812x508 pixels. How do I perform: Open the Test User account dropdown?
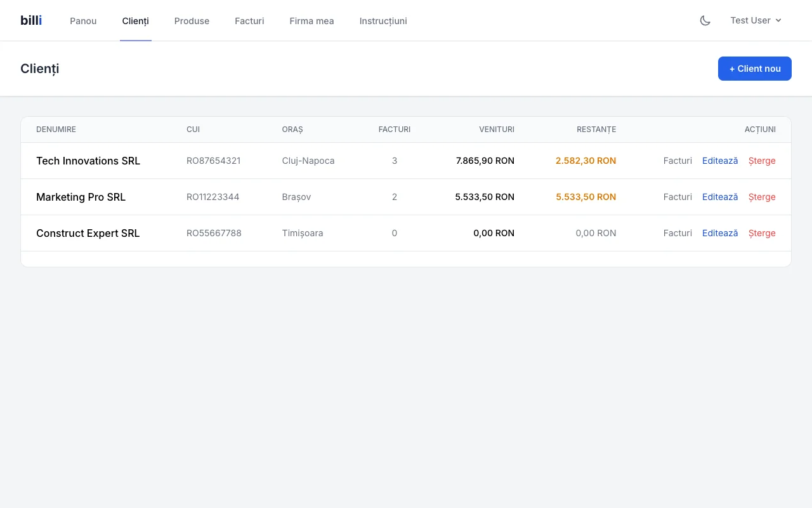[756, 20]
